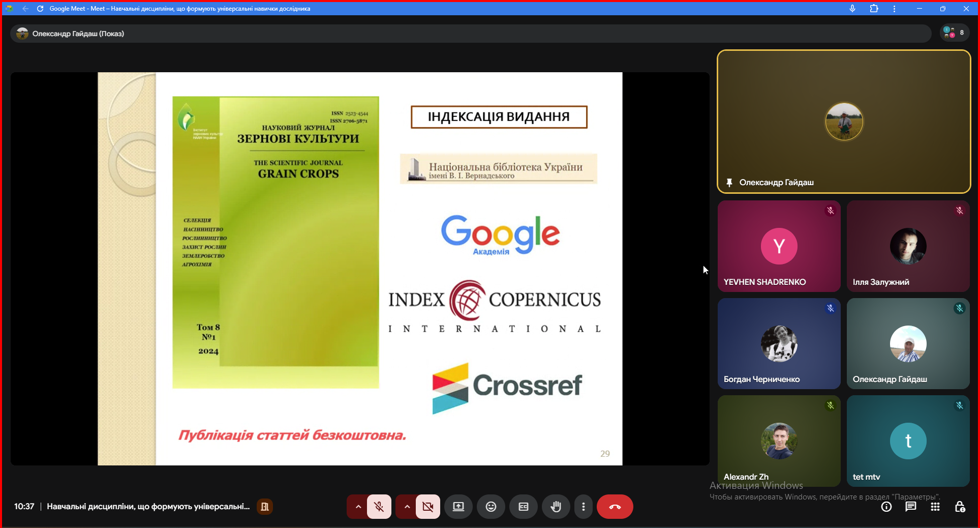The height and width of the screenshot is (528, 980).
Task: Open the browser three-dot menu
Action: tap(895, 9)
